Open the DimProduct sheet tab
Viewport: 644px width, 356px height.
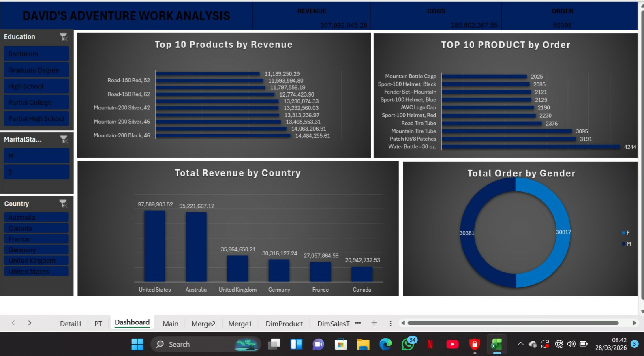284,324
